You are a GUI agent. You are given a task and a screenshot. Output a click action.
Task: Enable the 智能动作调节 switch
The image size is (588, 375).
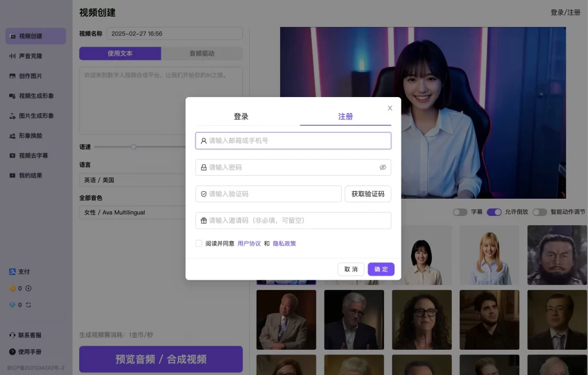click(540, 212)
